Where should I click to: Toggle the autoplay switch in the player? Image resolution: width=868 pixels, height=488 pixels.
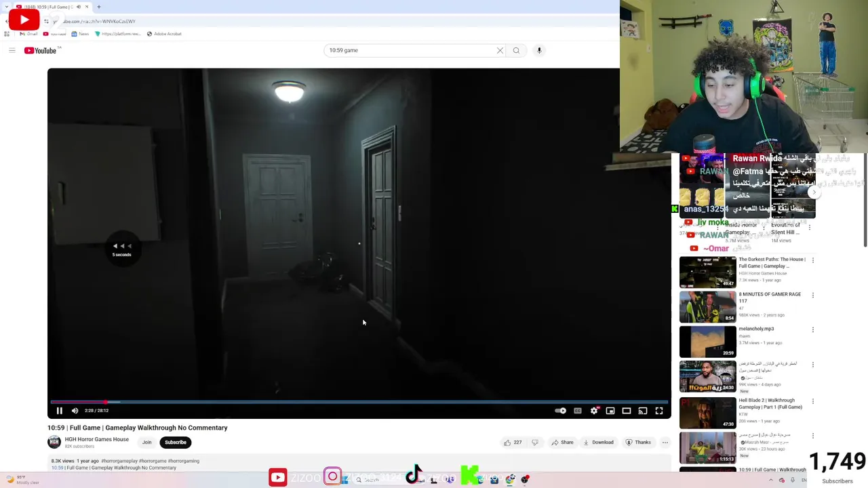tap(560, 411)
